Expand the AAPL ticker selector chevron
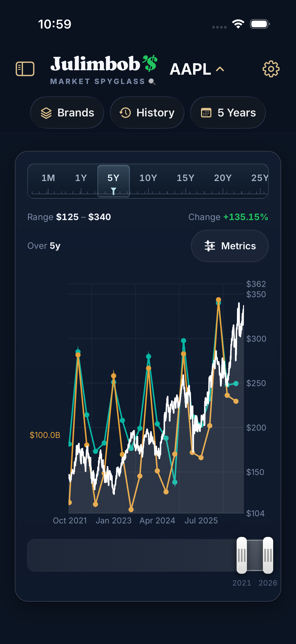Image resolution: width=296 pixels, height=644 pixels. pos(220,69)
